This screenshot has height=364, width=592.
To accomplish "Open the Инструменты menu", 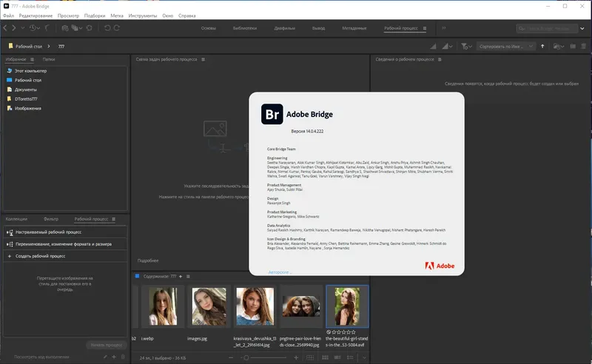I will point(143,16).
